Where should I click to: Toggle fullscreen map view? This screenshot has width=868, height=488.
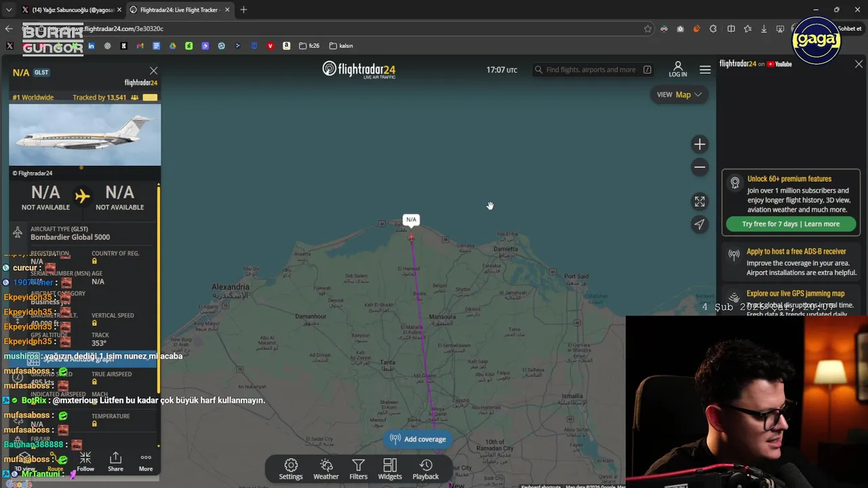click(700, 202)
